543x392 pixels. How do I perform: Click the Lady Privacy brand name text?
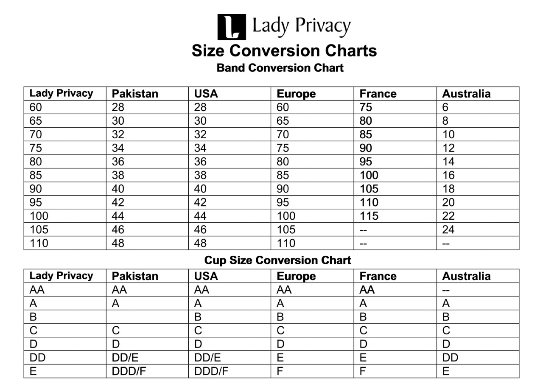(301, 26)
